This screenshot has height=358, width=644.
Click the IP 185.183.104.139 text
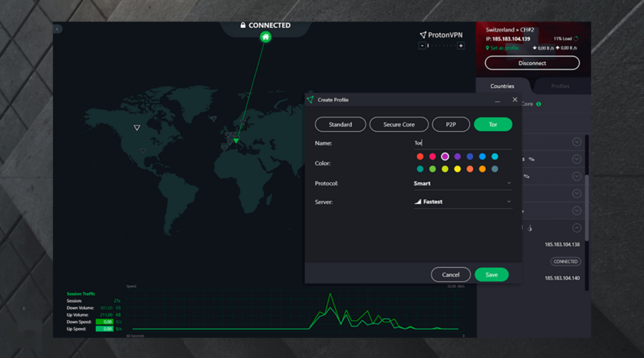[x=507, y=39]
